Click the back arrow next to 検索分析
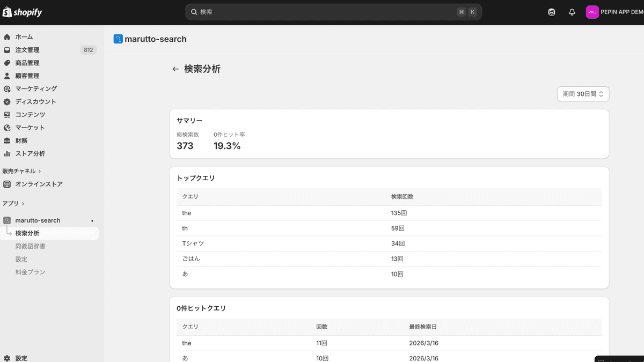This screenshot has width=644, height=362. [x=175, y=69]
